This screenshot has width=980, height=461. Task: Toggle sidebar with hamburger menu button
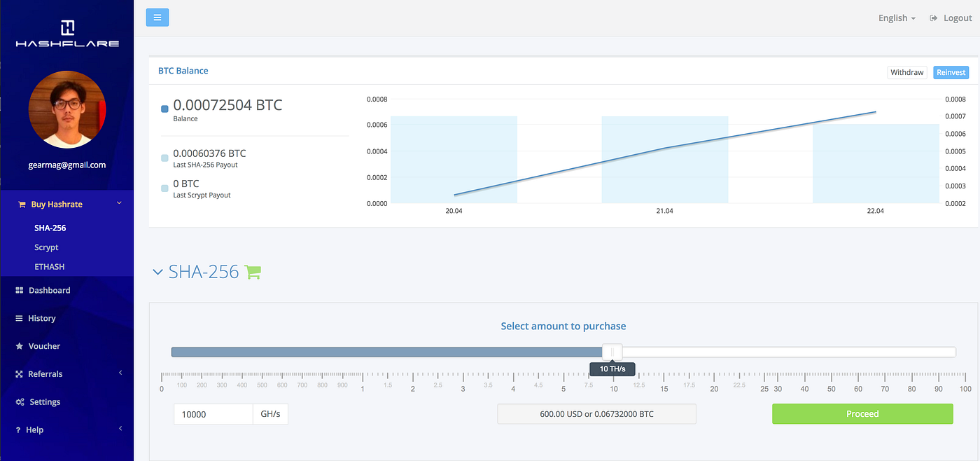tap(157, 18)
